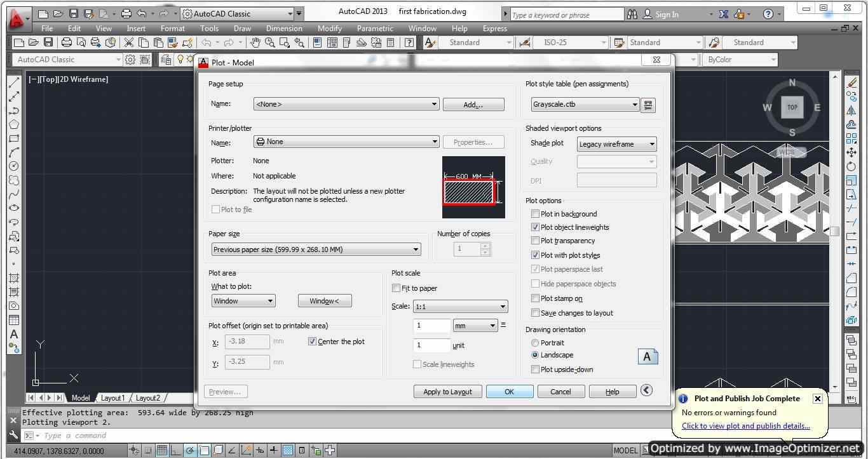Switch to the Layout2 tab

click(x=147, y=398)
